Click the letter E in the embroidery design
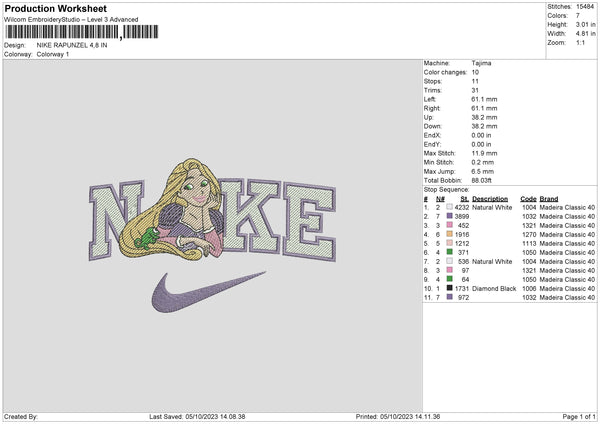This screenshot has height=424, width=600. [309, 222]
